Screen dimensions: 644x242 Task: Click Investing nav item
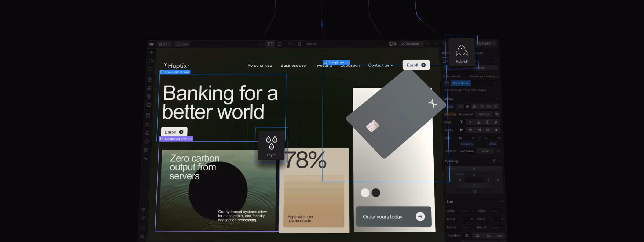coord(323,65)
